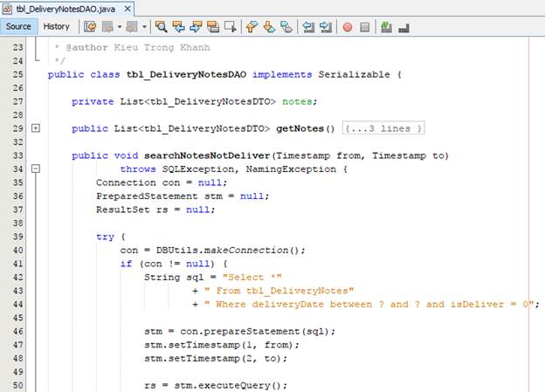This screenshot has width=545, height=392.
Task: Click Find Previous Occurrence icon
Action: coord(179,27)
